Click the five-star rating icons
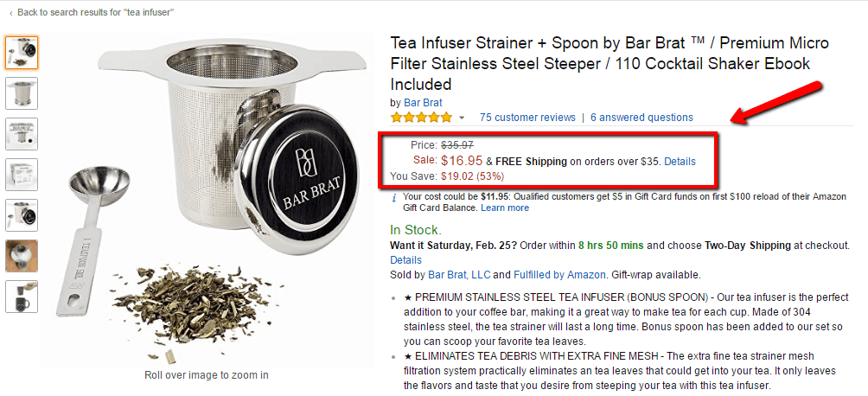The height and width of the screenshot is (396, 868). pyautogui.click(x=421, y=118)
